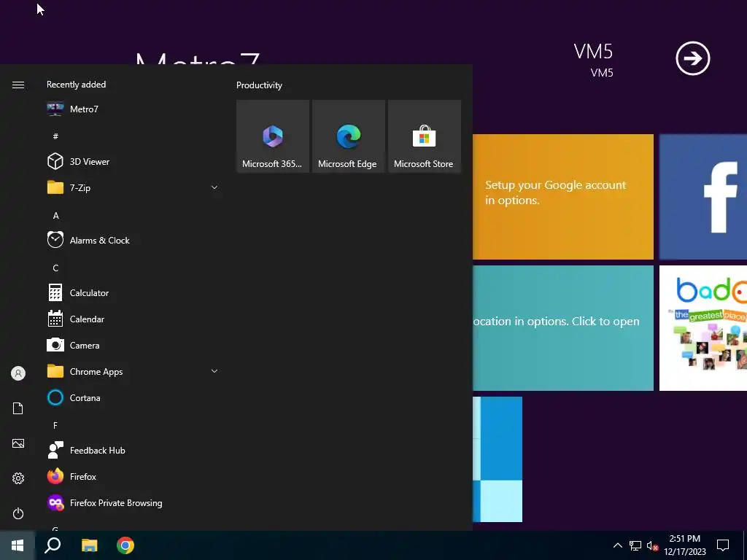747x560 pixels.
Task: Click the 'F' section letter header
Action: 55,425
